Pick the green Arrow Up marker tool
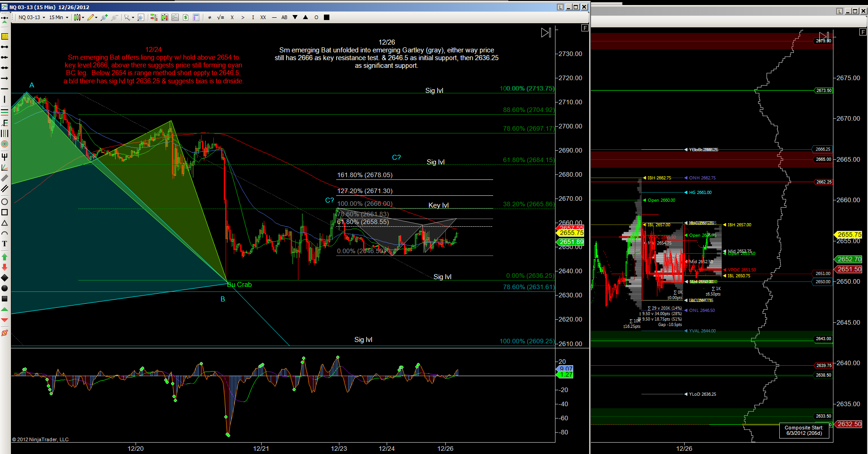This screenshot has width=868, height=454. click(5, 257)
